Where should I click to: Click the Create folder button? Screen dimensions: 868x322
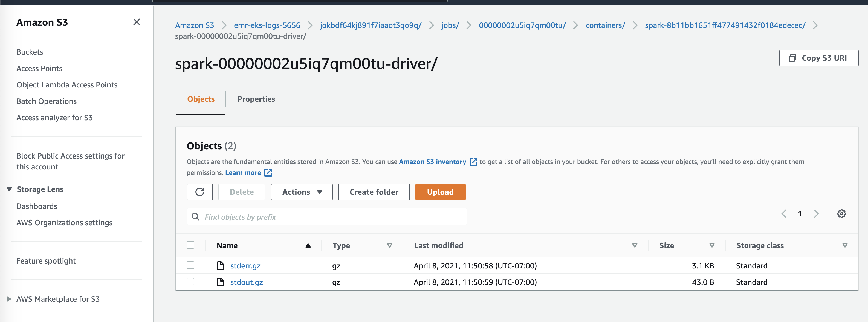[x=374, y=192]
